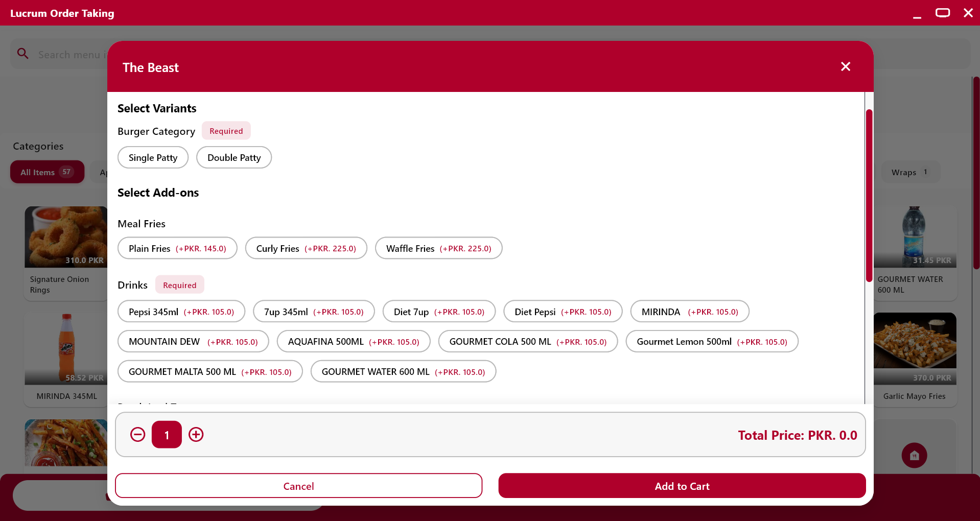
Task: Click the minus quantity icon
Action: pyautogui.click(x=137, y=435)
